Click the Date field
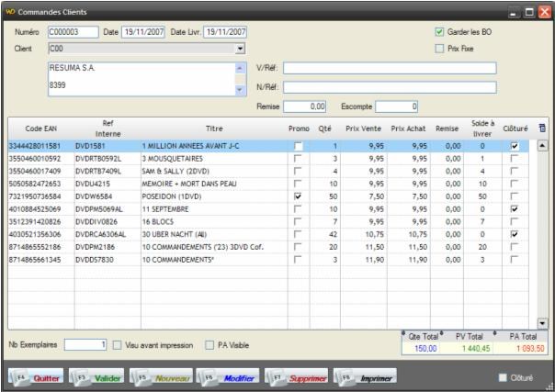 tap(143, 32)
